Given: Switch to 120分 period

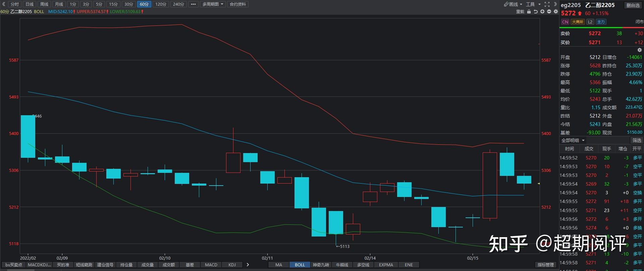Looking at the screenshot, I should point(161,4).
